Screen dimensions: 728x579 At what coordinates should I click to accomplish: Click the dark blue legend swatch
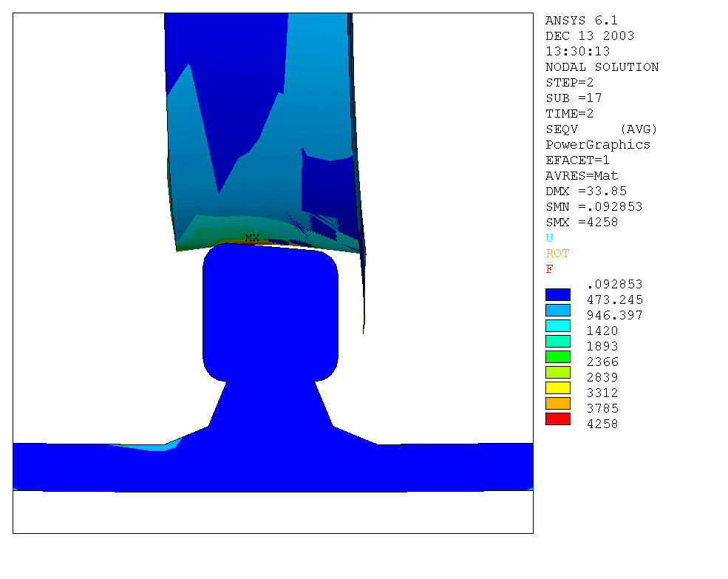557,294
